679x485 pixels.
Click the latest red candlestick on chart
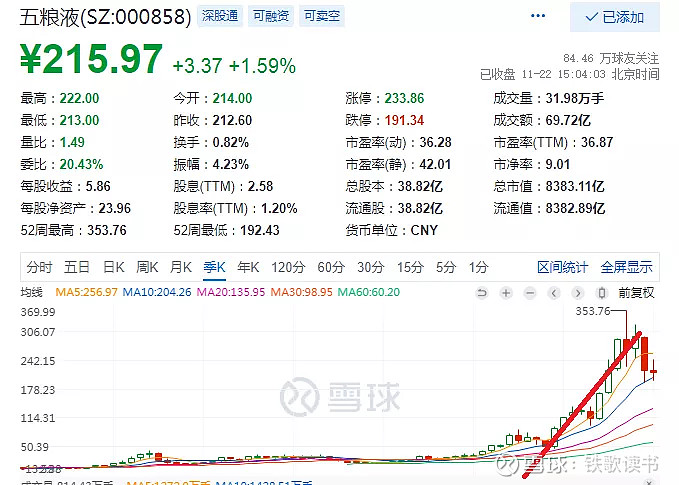coord(653,371)
